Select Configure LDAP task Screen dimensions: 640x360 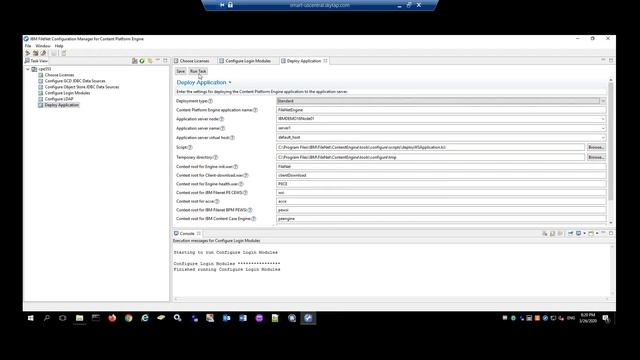tap(59, 99)
